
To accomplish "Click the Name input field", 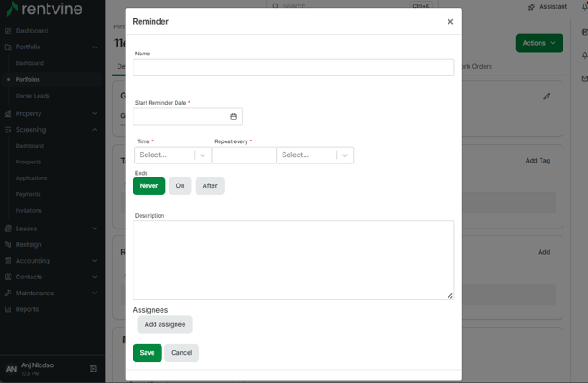I will point(293,67).
